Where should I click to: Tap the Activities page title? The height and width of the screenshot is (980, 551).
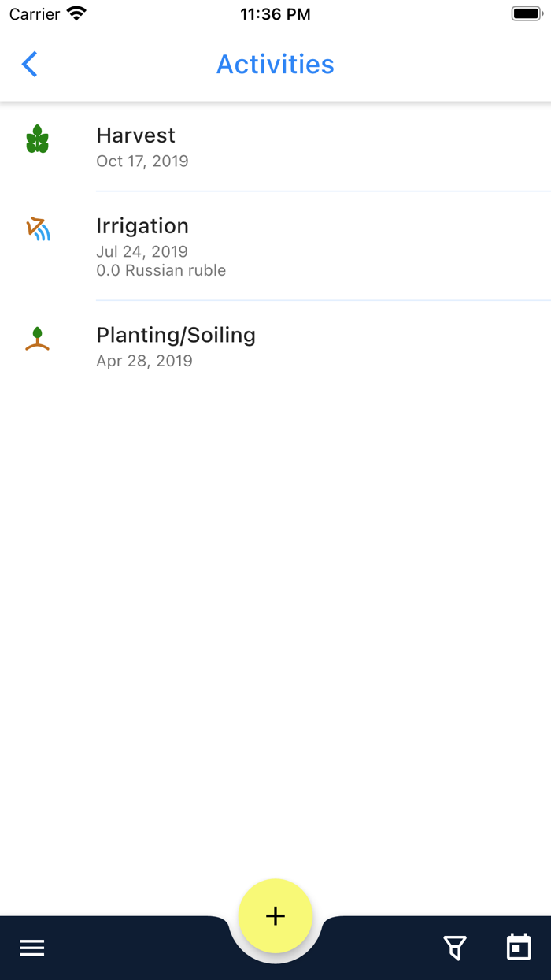coord(275,65)
